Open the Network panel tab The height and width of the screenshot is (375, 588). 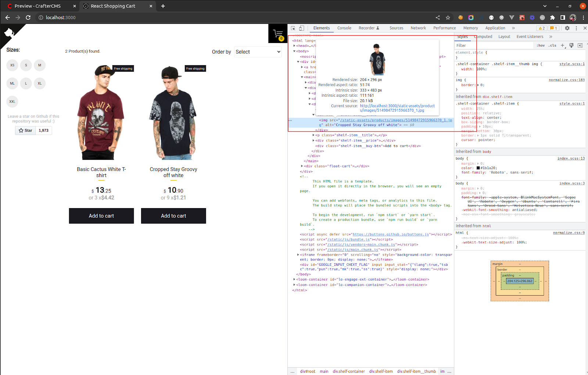point(418,28)
